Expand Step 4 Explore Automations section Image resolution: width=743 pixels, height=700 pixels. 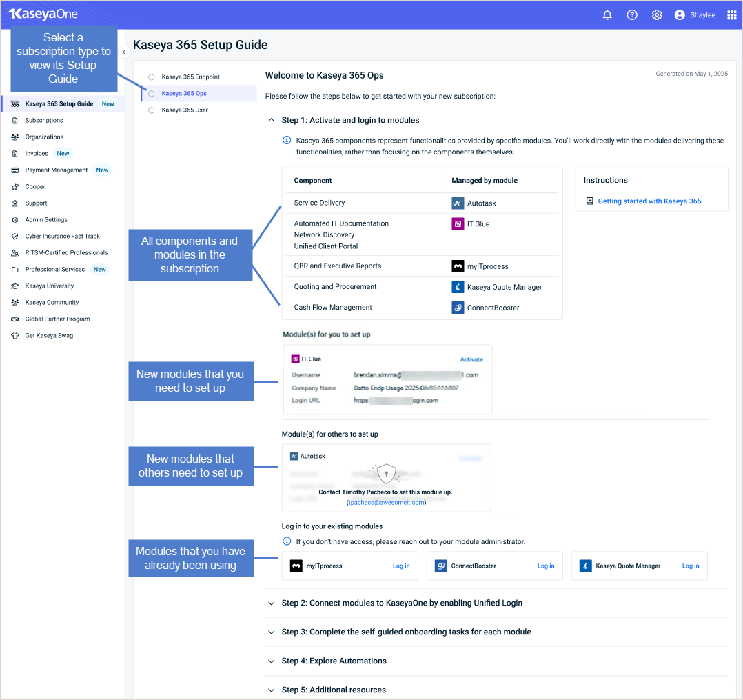click(271, 661)
